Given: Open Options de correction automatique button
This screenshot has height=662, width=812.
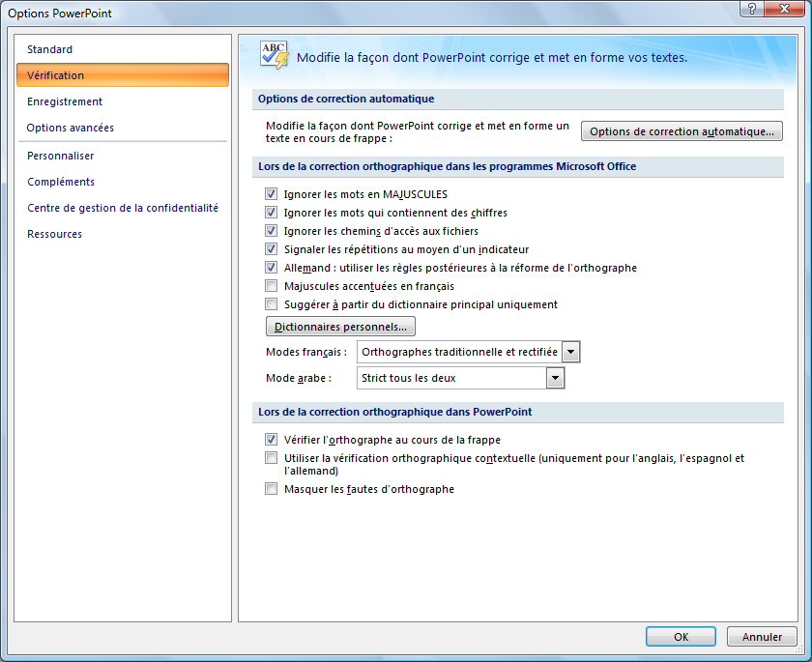Looking at the screenshot, I should [x=681, y=131].
